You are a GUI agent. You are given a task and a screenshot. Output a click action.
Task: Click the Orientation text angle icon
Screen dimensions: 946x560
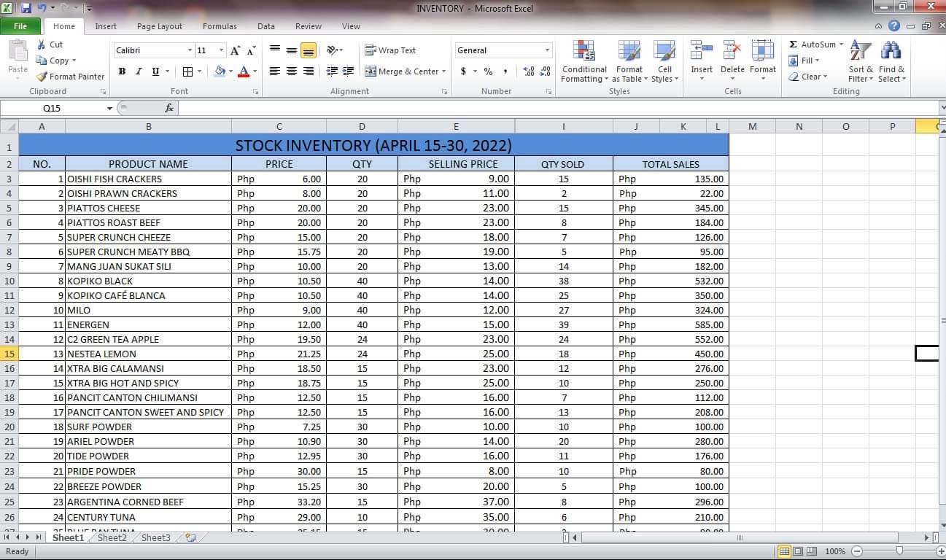[x=333, y=50]
